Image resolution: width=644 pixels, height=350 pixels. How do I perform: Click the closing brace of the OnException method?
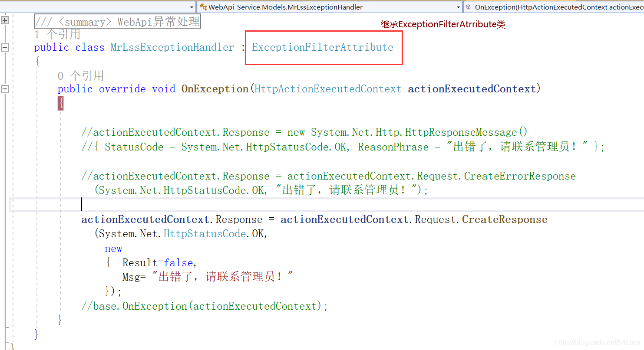(60, 320)
